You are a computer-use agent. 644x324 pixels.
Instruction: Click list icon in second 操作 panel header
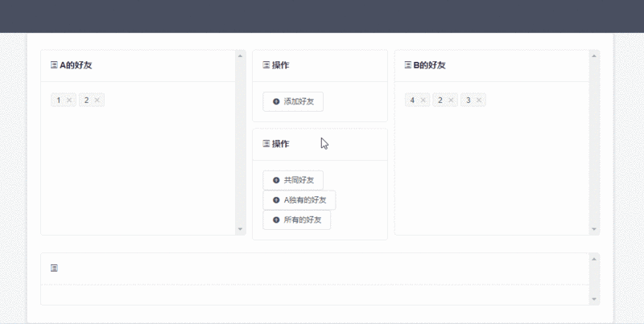[266, 144]
